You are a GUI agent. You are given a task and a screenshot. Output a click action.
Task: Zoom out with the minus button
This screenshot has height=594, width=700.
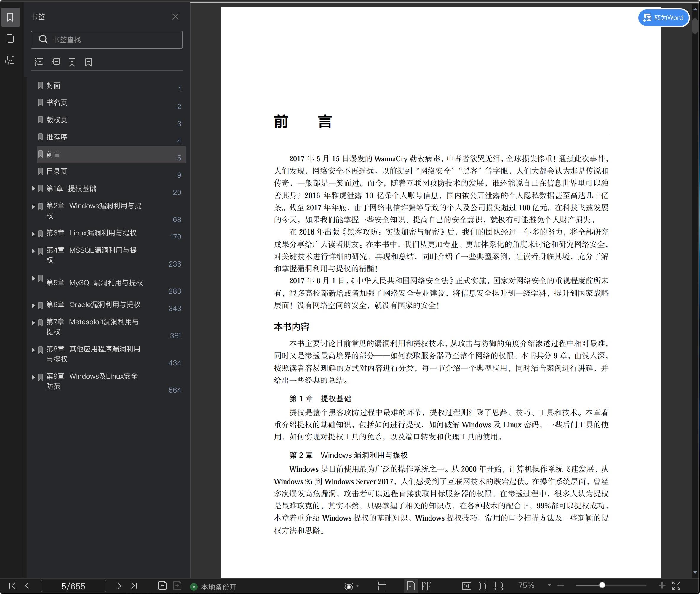[x=560, y=586]
